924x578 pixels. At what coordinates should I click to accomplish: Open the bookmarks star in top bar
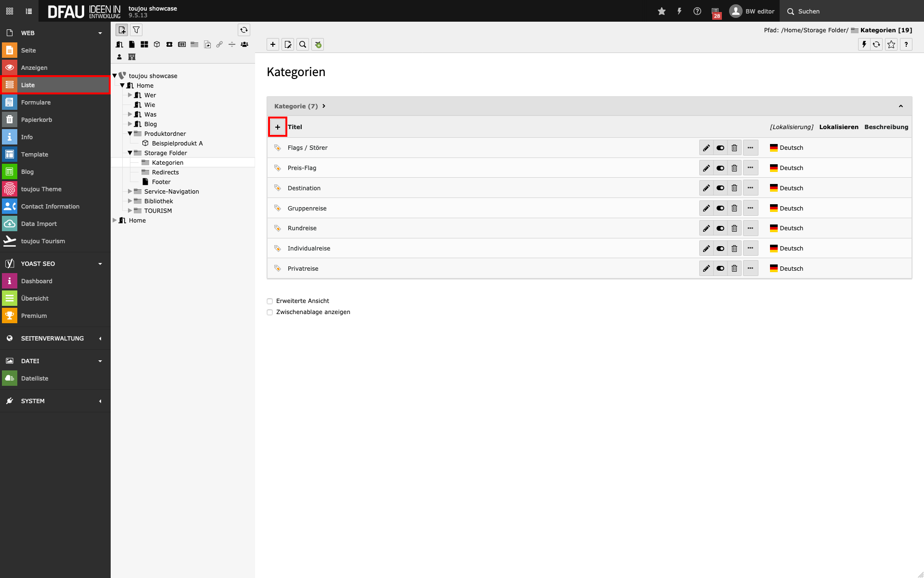click(x=662, y=11)
